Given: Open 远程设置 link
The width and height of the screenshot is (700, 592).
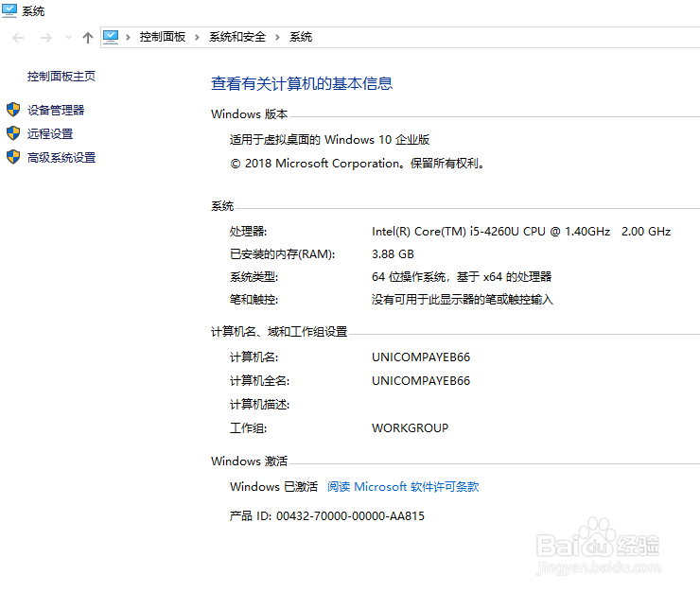Looking at the screenshot, I should click(x=50, y=134).
